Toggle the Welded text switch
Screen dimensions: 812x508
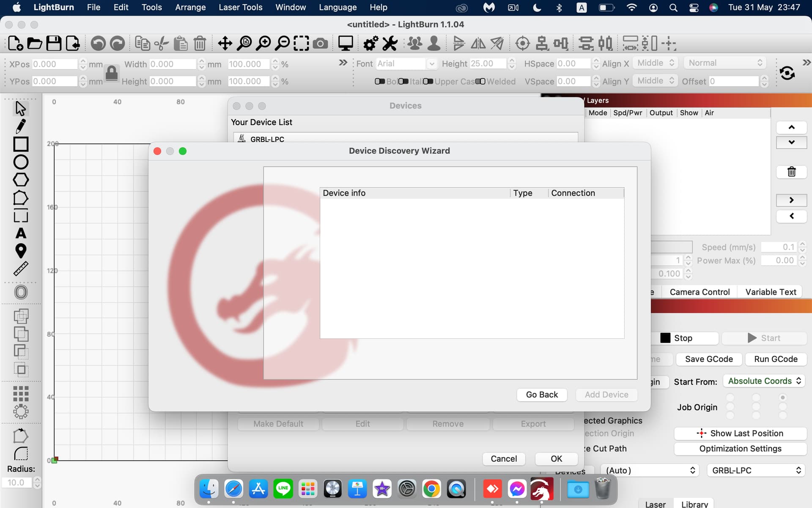[x=480, y=81]
